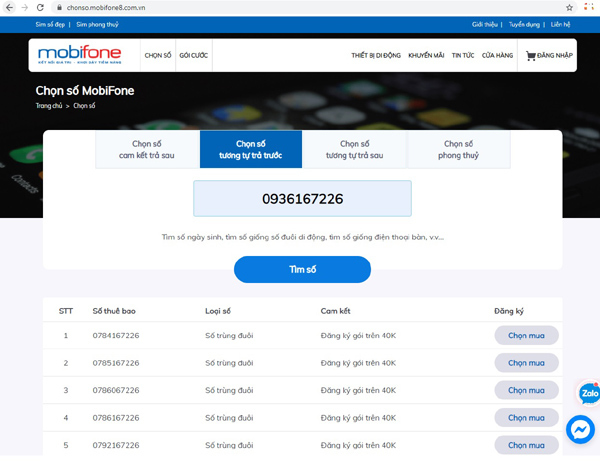Go to Trang chủ breadcrumb

coord(49,106)
